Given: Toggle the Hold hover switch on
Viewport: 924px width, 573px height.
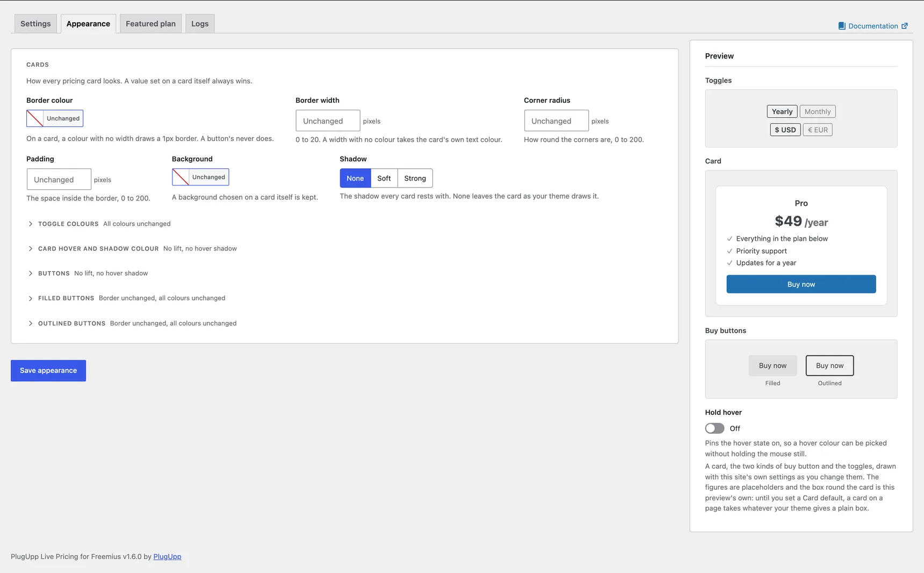Looking at the screenshot, I should [x=714, y=428].
